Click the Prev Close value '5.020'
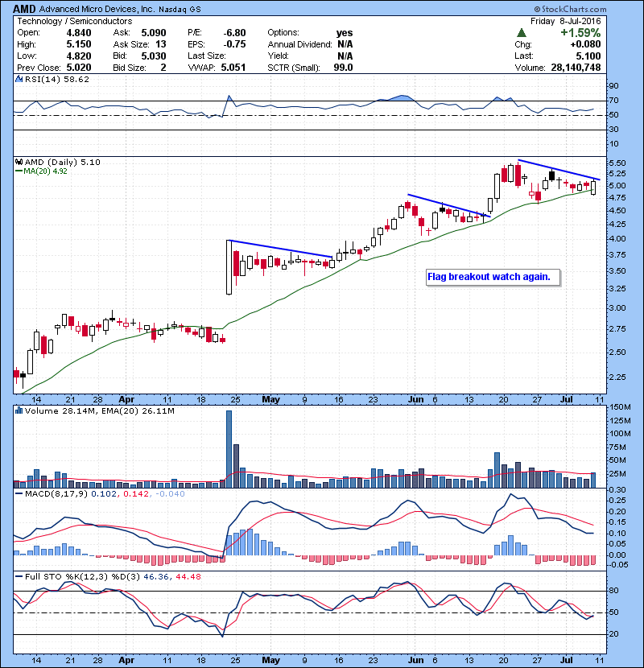 (x=79, y=68)
